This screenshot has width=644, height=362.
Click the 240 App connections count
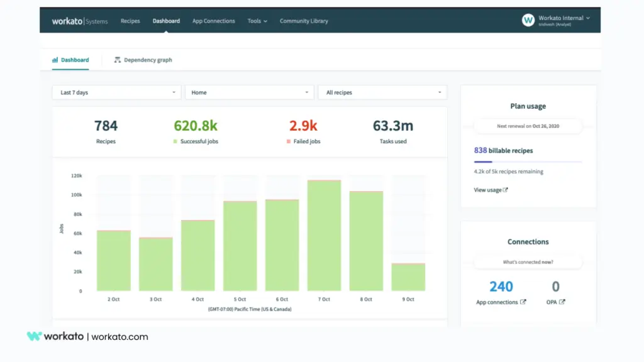(x=501, y=287)
